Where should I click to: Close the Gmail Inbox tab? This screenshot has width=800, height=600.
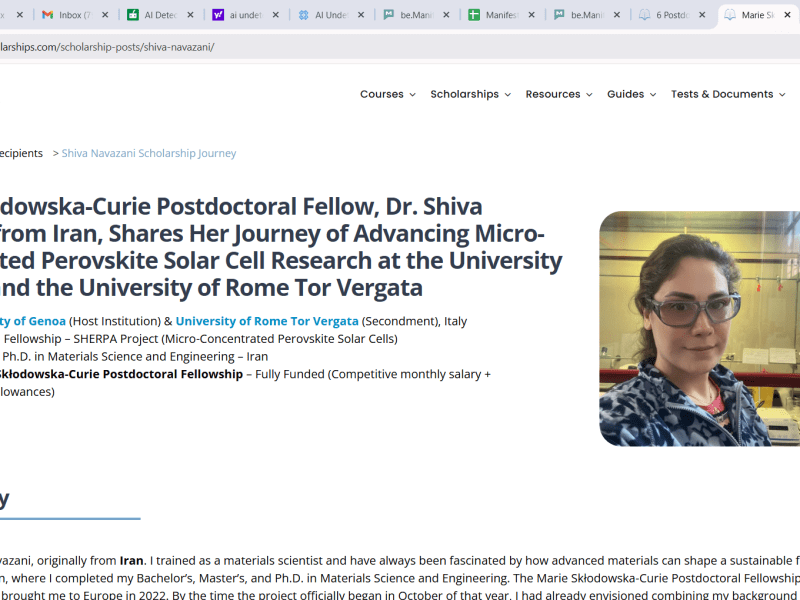click(x=105, y=15)
